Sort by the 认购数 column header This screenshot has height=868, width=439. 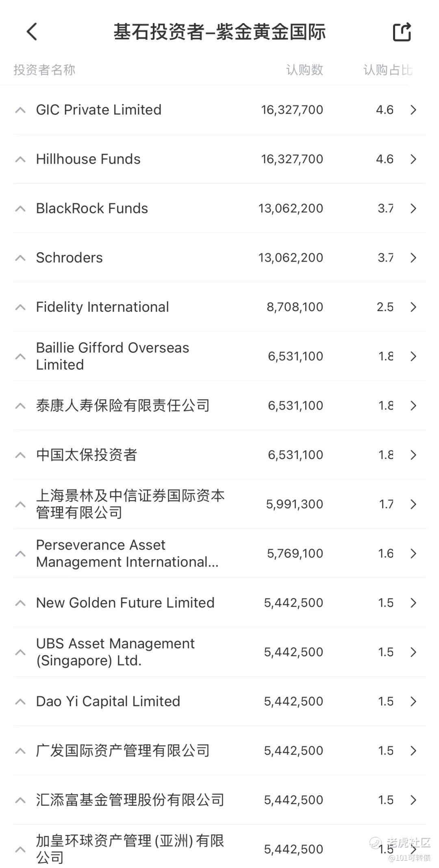click(304, 70)
